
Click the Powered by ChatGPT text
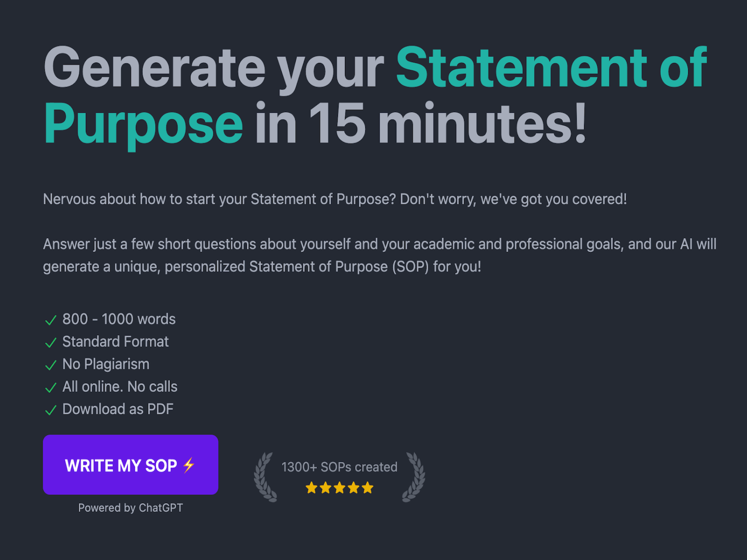[x=130, y=508]
